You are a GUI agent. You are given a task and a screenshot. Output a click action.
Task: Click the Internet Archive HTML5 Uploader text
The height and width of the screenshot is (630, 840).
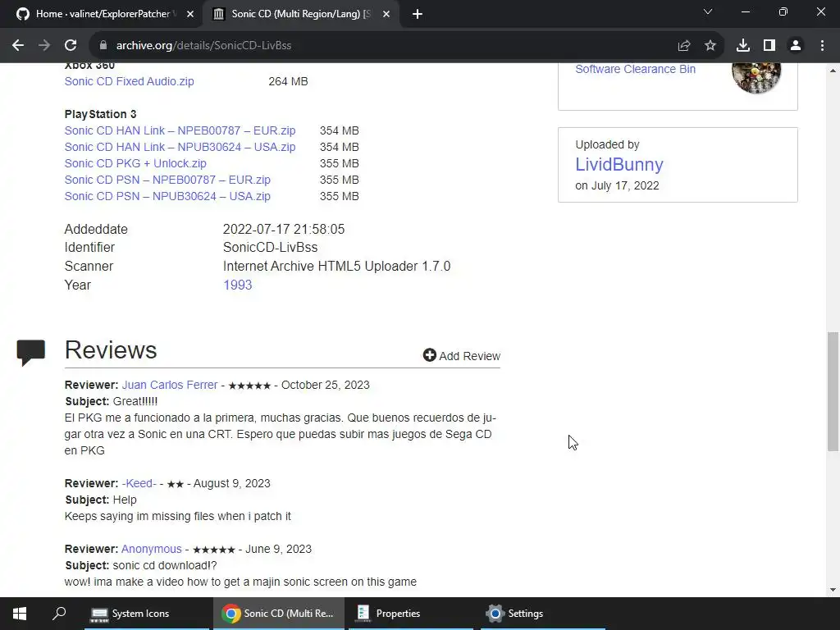336,267
